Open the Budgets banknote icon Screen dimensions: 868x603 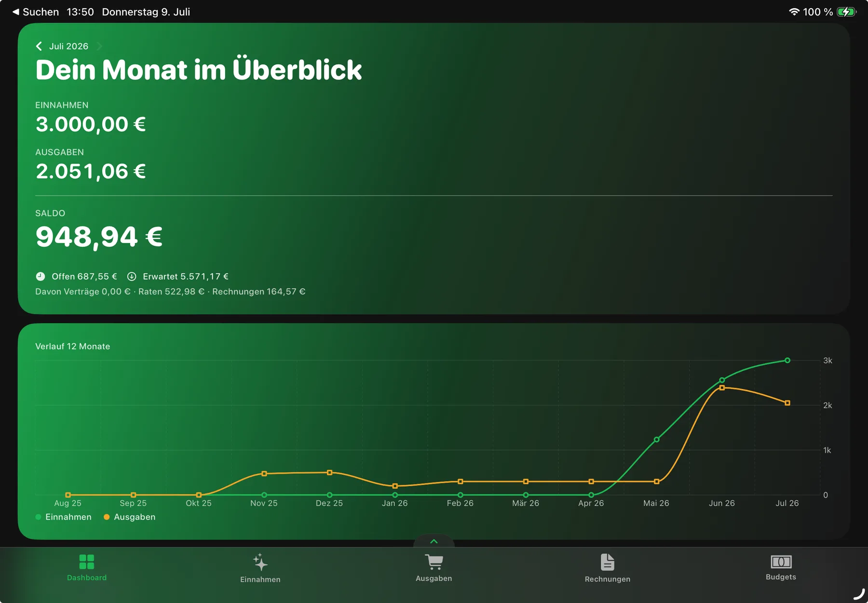coord(781,562)
